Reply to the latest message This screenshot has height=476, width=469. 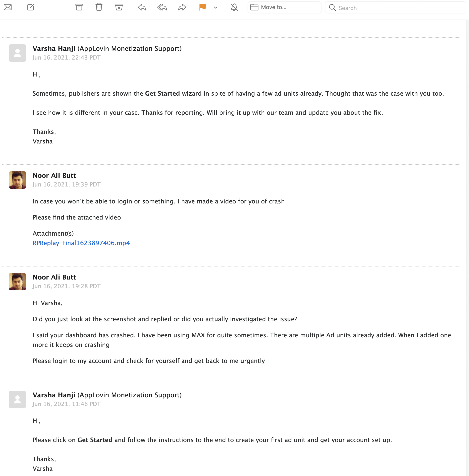(142, 7)
